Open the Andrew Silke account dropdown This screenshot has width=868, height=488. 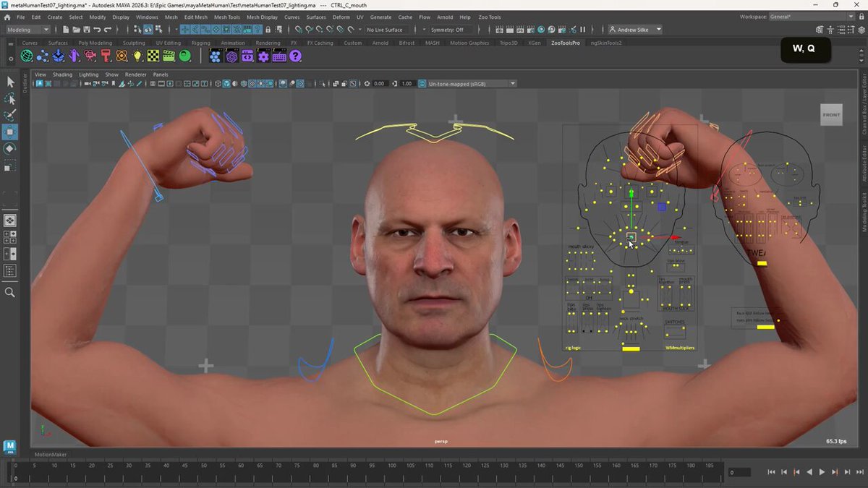point(634,30)
